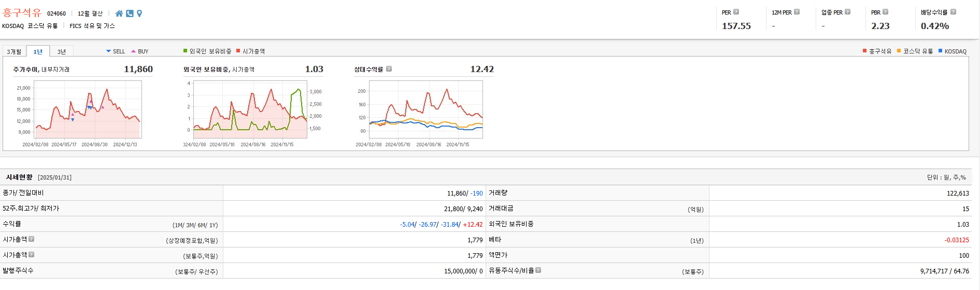Click the help icon beside 상대수익률
980x290 pixels.
click(389, 69)
